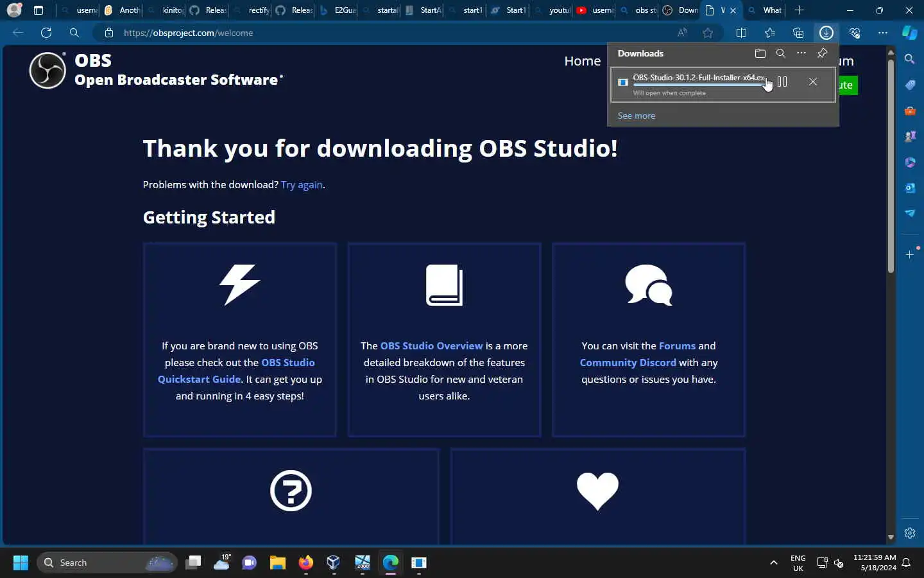The height and width of the screenshot is (578, 924).
Task: Add this page to favorites star
Action: tap(708, 33)
